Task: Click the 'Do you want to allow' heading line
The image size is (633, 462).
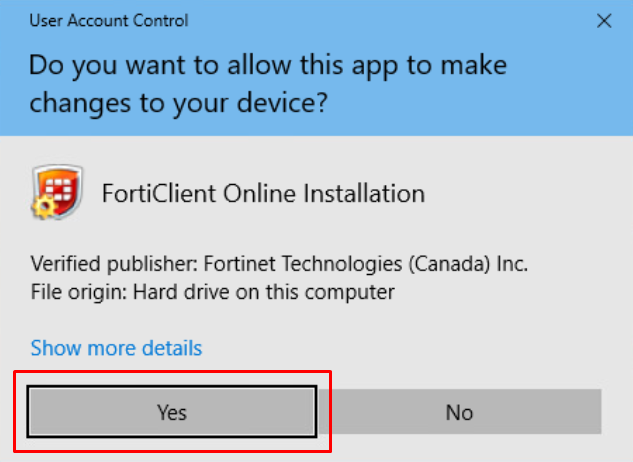Action: point(267,67)
